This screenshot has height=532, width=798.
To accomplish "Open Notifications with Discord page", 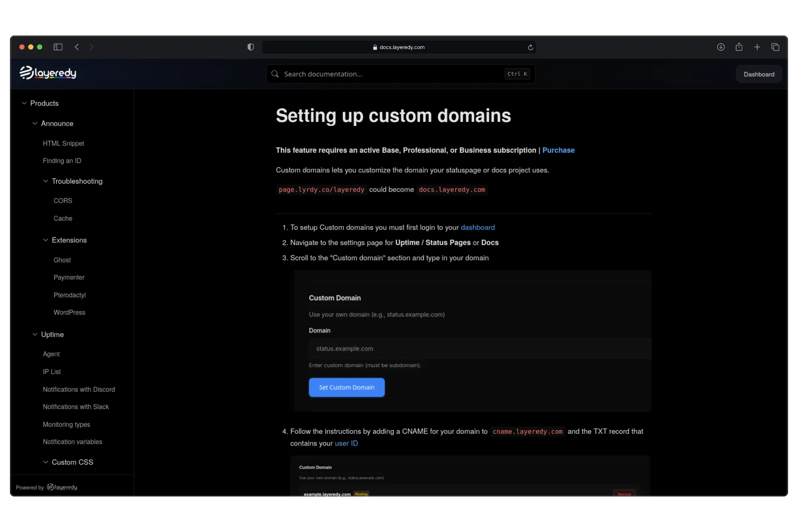I will (x=79, y=389).
